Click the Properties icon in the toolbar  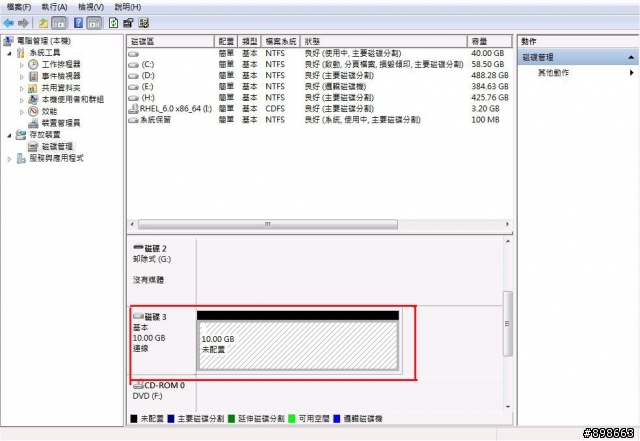coord(128,23)
